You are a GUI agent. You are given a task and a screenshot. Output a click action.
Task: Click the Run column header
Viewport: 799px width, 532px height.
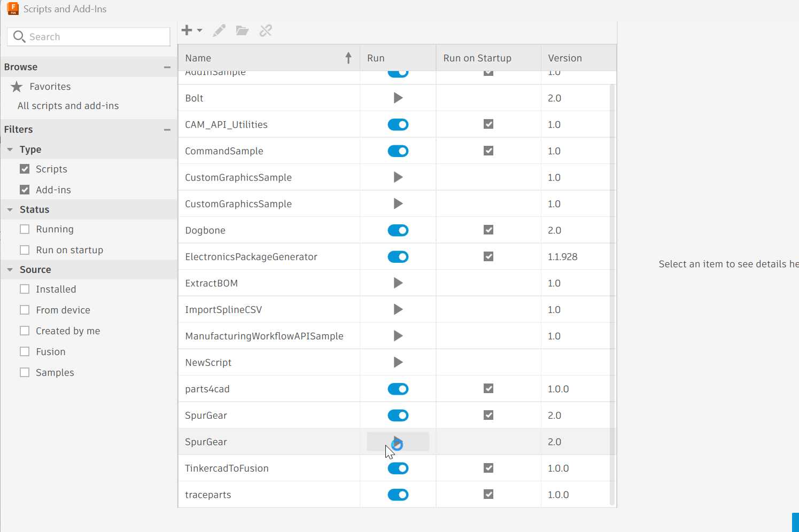[x=398, y=58]
